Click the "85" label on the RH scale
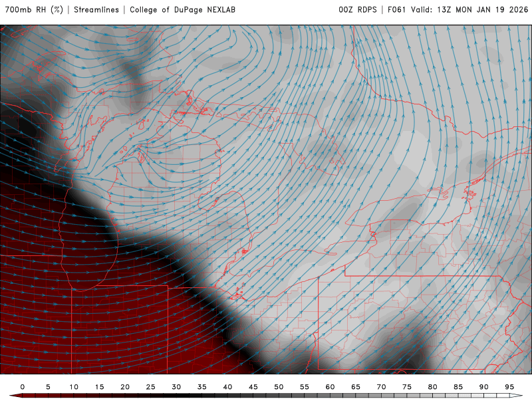Screen dimensions: 532x399 click(458, 387)
